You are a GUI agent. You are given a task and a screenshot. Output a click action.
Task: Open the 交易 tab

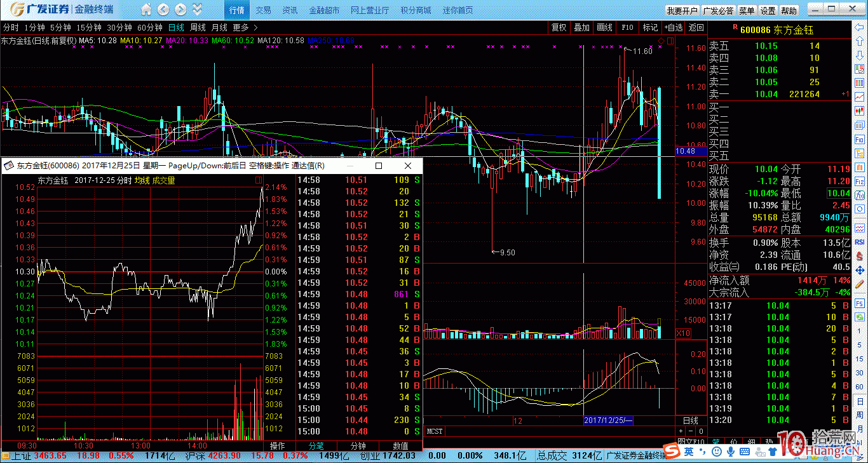point(263,10)
